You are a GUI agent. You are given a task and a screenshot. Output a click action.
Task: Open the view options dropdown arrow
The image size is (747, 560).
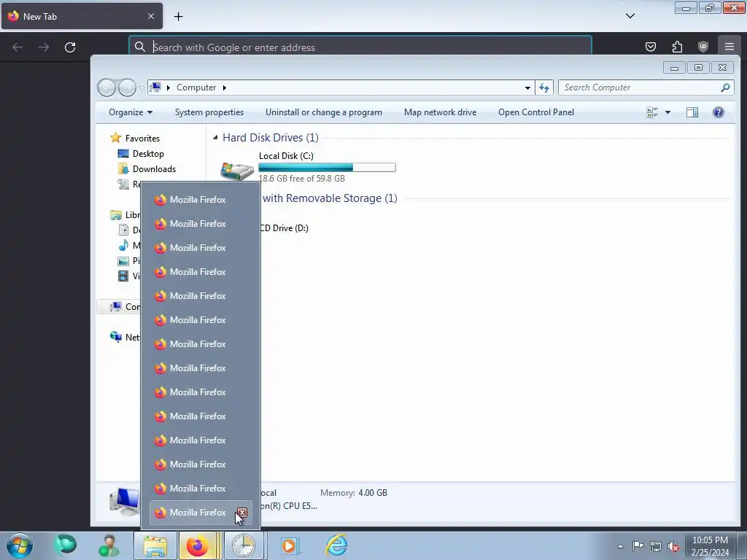pos(667,112)
